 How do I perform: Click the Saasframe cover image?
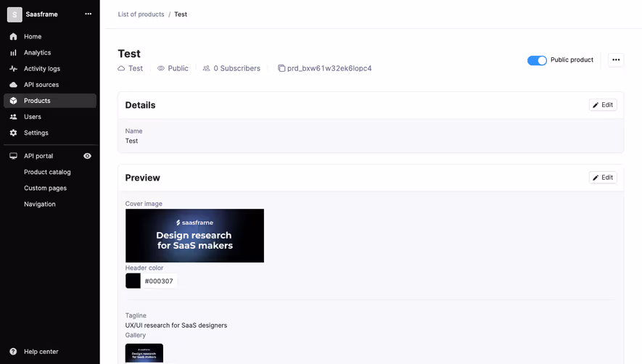point(194,236)
